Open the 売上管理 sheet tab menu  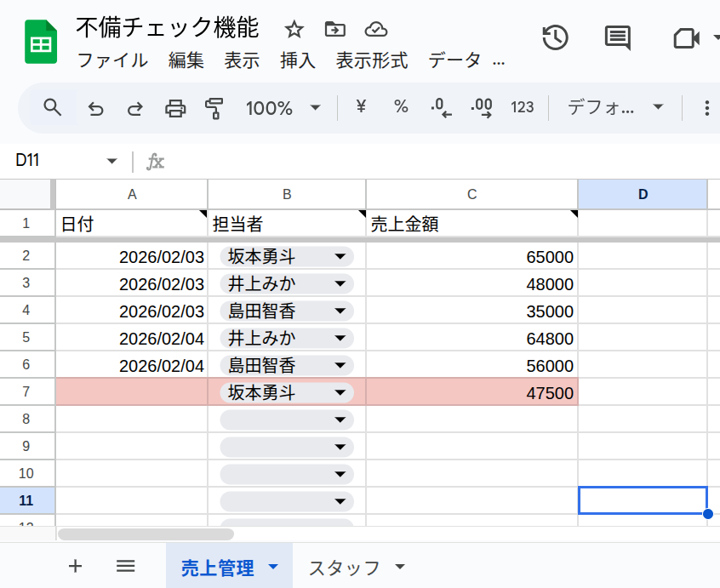click(274, 566)
